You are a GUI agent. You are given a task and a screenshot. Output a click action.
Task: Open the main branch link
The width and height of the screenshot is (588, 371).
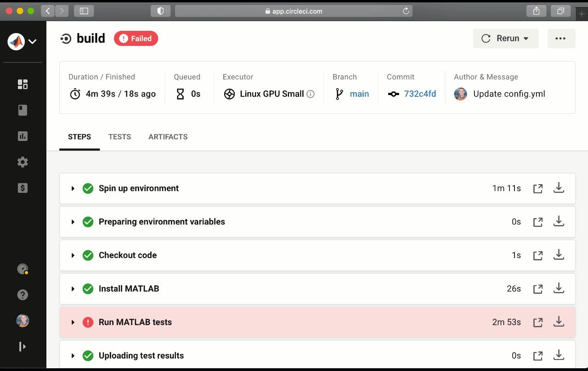tap(359, 94)
